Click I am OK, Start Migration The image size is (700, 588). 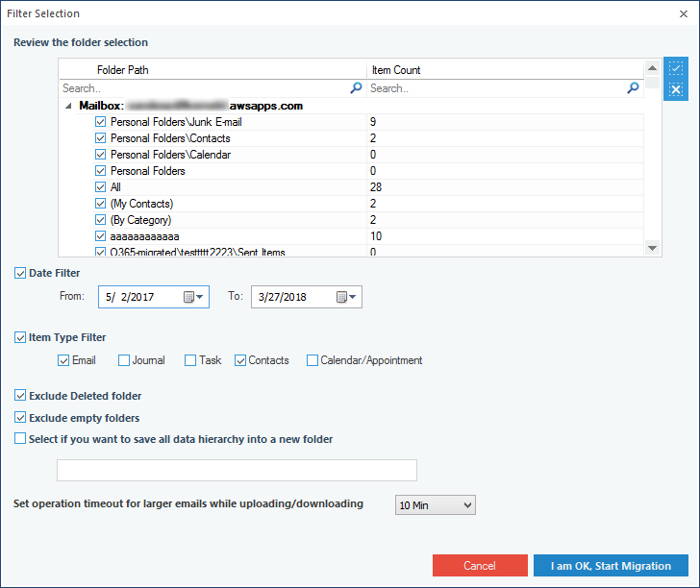(611, 566)
